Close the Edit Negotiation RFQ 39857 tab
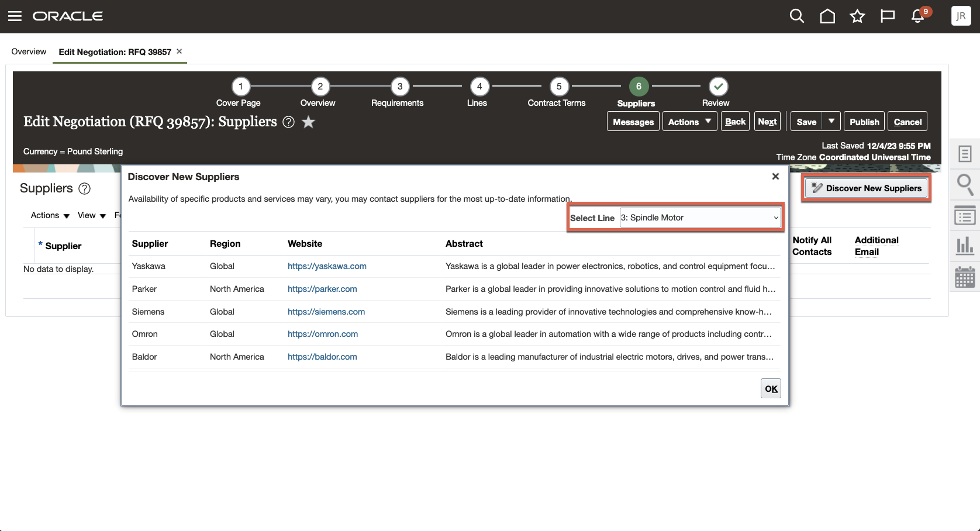980x531 pixels. tap(180, 51)
